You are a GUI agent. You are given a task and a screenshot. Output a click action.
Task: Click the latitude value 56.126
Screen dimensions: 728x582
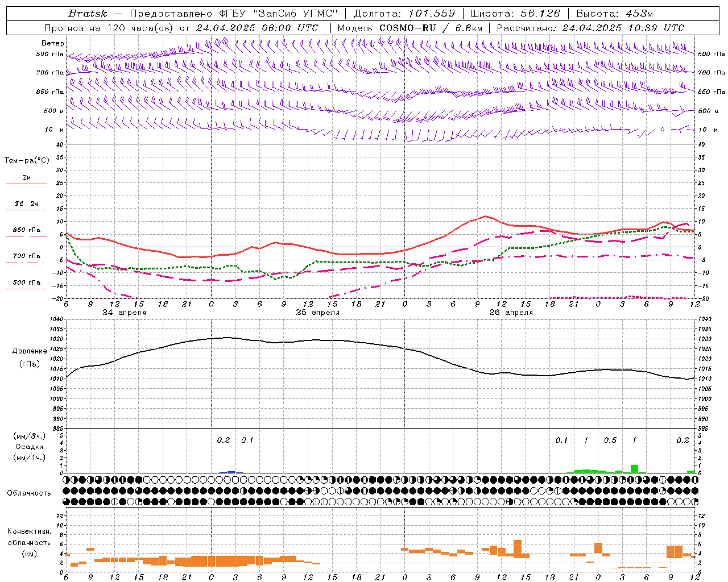pos(540,14)
